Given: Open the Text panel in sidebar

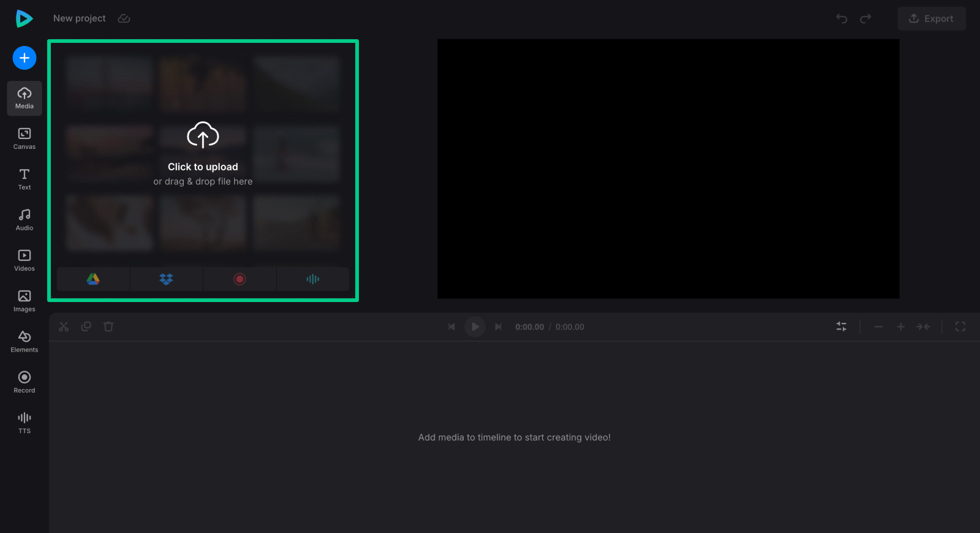Looking at the screenshot, I should [24, 179].
